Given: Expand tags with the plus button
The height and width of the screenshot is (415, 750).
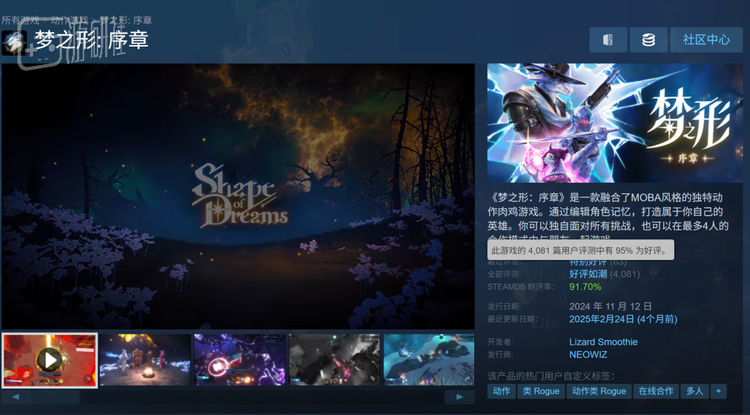Looking at the screenshot, I should 718,391.
